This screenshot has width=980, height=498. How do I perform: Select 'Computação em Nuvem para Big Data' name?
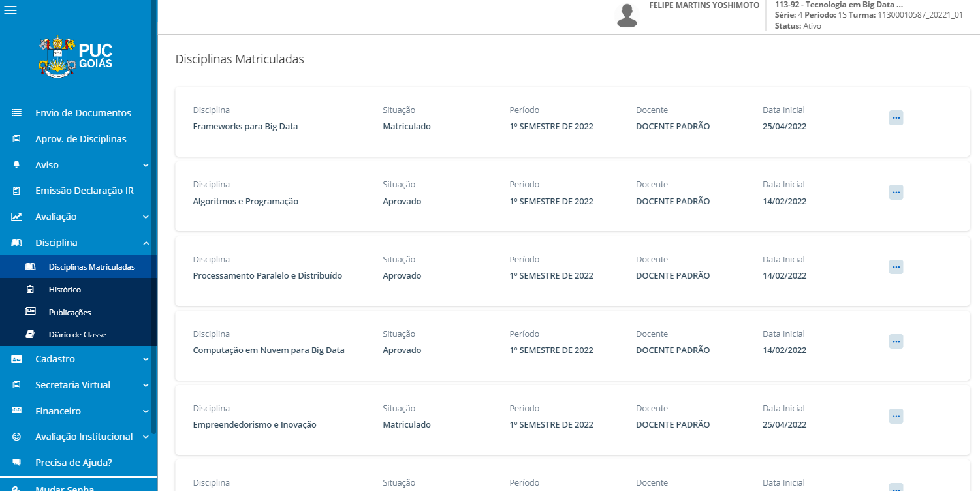(x=269, y=350)
